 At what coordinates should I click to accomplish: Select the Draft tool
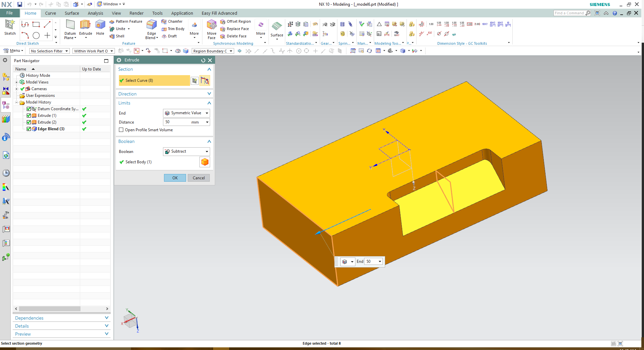[169, 36]
